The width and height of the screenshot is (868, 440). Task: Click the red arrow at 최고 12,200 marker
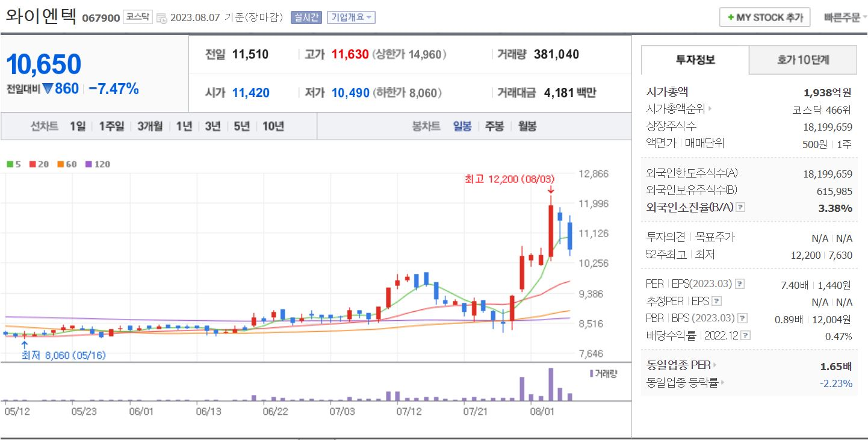pos(550,190)
